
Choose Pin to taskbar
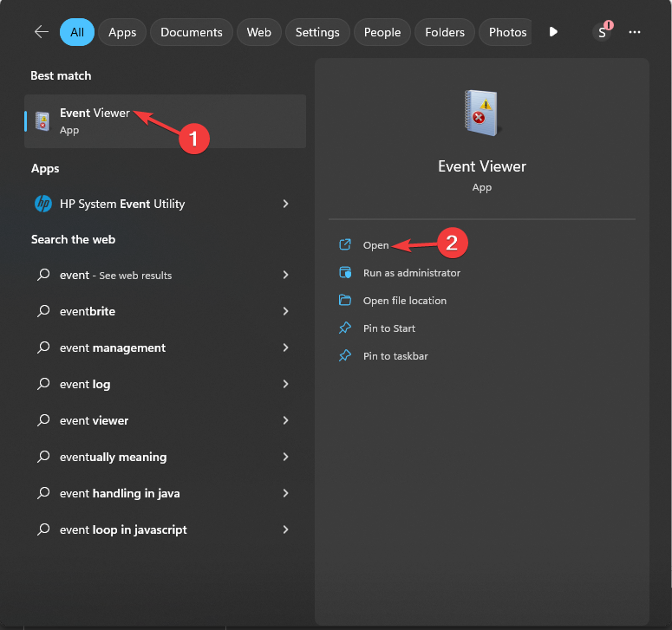tap(395, 356)
